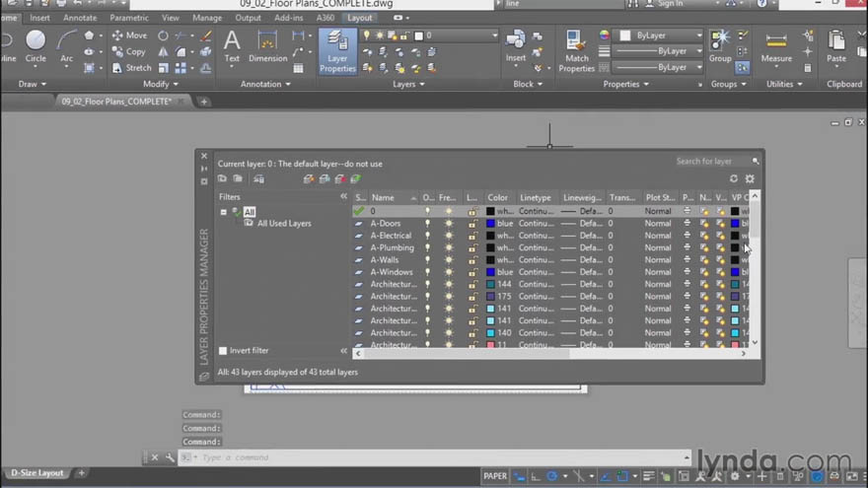Toggle lock for A-Walls layer
Viewport: 868px width, 488px height.
472,259
